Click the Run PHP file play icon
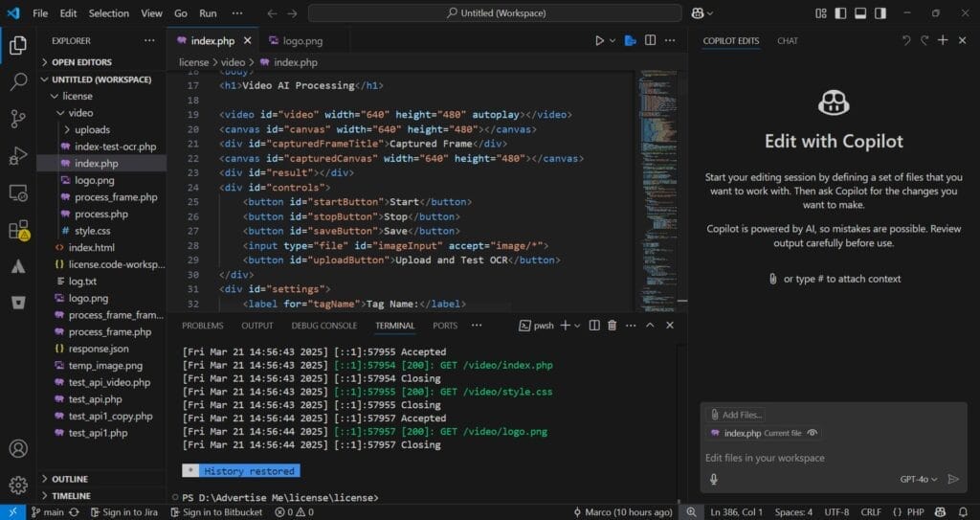 tap(599, 40)
